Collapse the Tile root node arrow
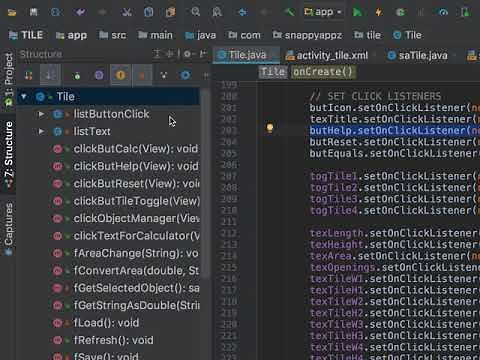Screen dimensions: 480x360 (24, 97)
